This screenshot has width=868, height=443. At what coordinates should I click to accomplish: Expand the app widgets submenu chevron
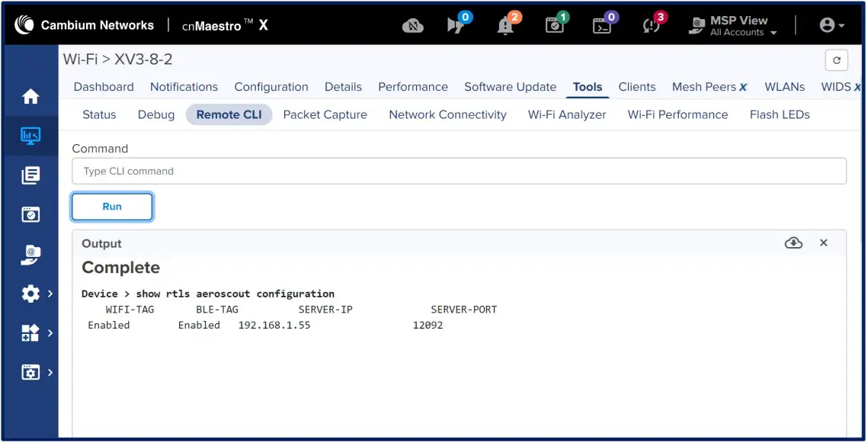pyautogui.click(x=50, y=332)
